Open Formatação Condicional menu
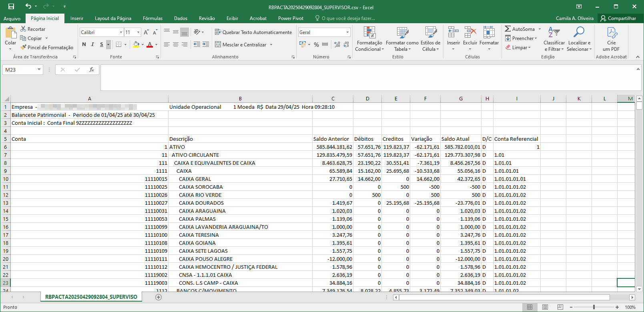This screenshot has height=312, width=644. pos(369,39)
